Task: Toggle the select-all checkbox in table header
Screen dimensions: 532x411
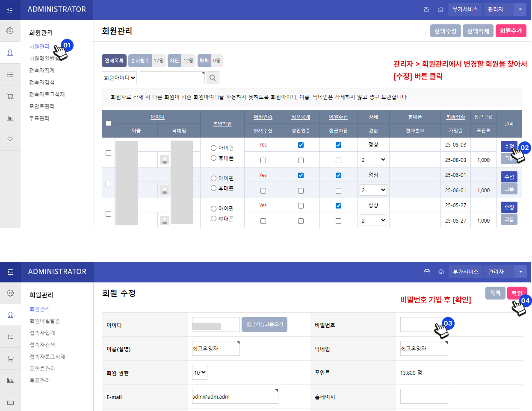Action: [x=108, y=123]
